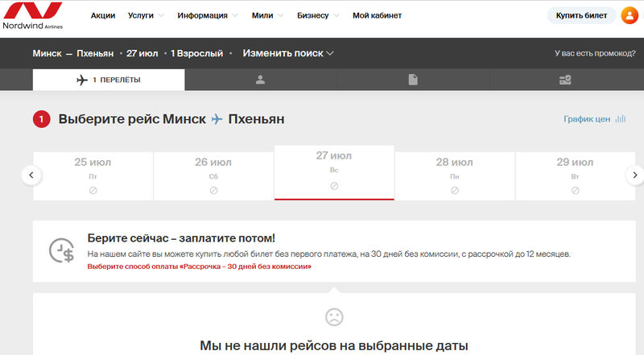Click the promo code question link
Screen dimensions: 644x355
pos(594,54)
